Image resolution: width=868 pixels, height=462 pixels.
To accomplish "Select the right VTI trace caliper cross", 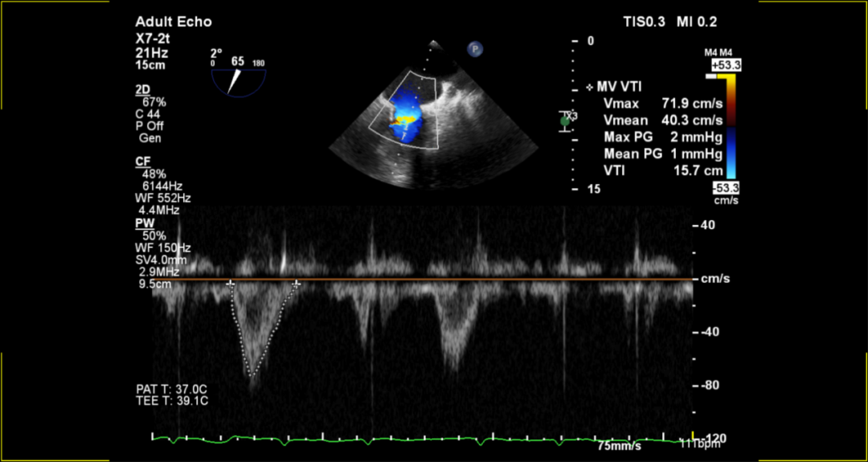I will (x=297, y=284).
